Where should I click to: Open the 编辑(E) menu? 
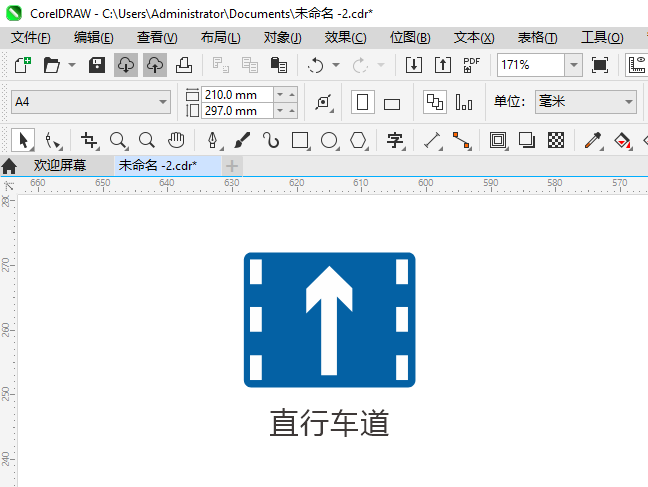point(93,38)
